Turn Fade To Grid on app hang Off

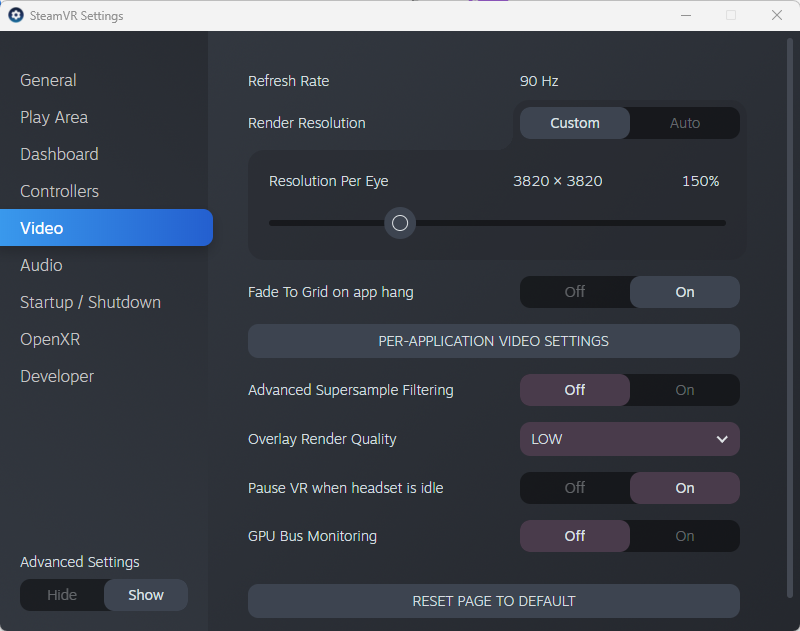[574, 292]
